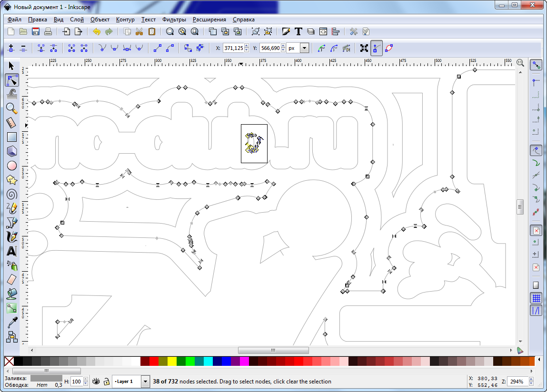547x392 pixels.
Task: Click the Save document icon
Action: [36, 31]
